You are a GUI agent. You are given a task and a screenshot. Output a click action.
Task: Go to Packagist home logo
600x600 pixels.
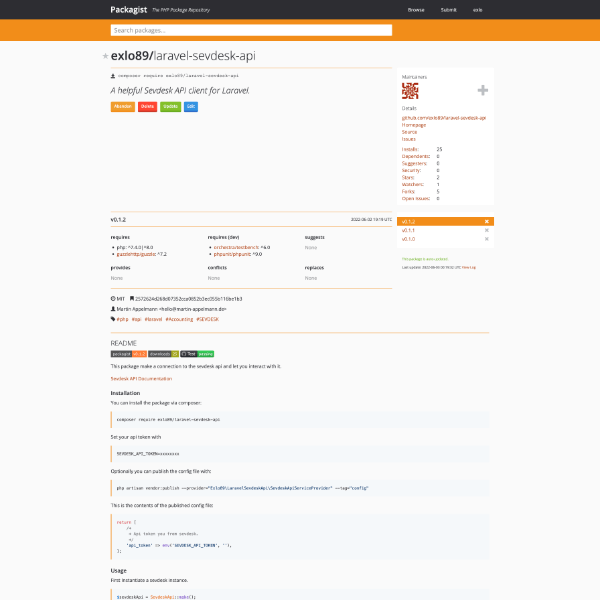tap(129, 10)
